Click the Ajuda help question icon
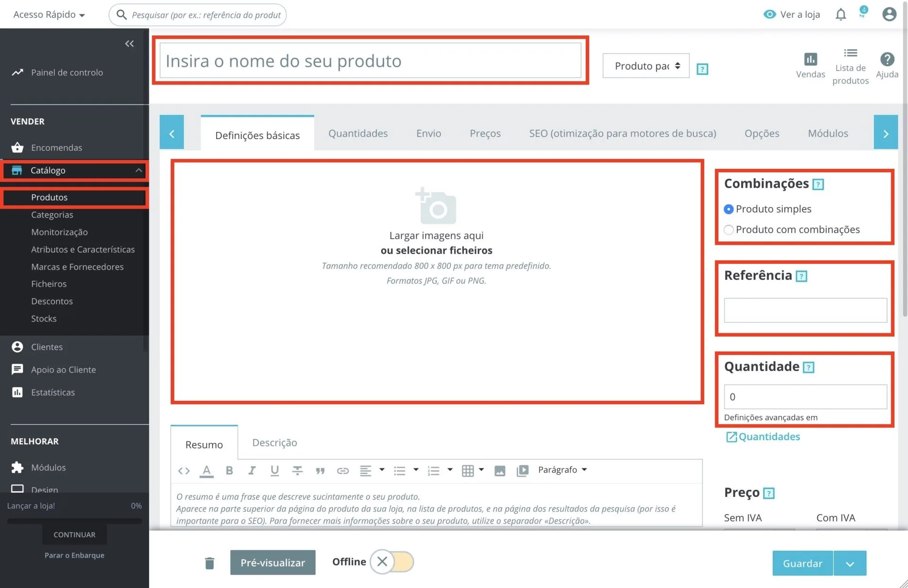 pos(887,60)
